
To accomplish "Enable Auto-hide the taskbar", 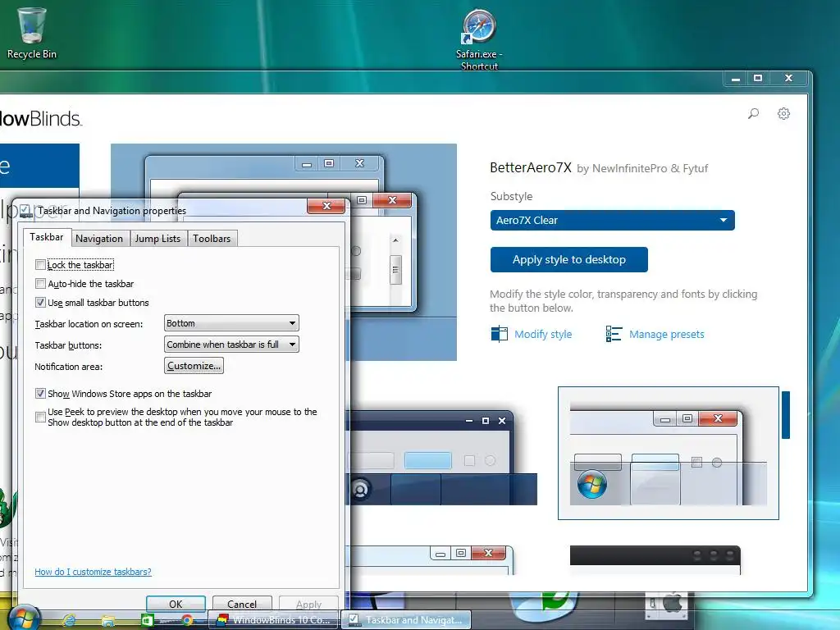I will (x=40, y=283).
